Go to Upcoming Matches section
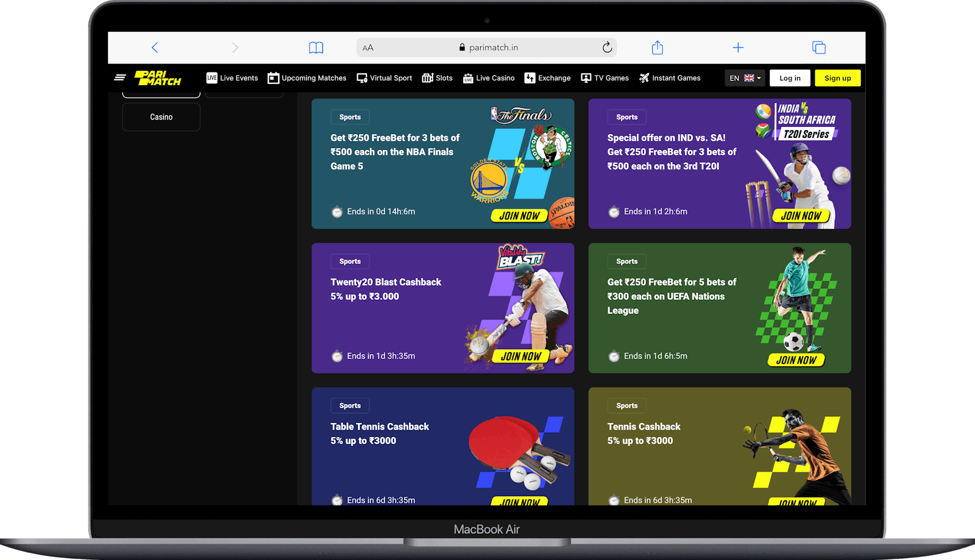The width and height of the screenshot is (975, 560). (x=307, y=78)
